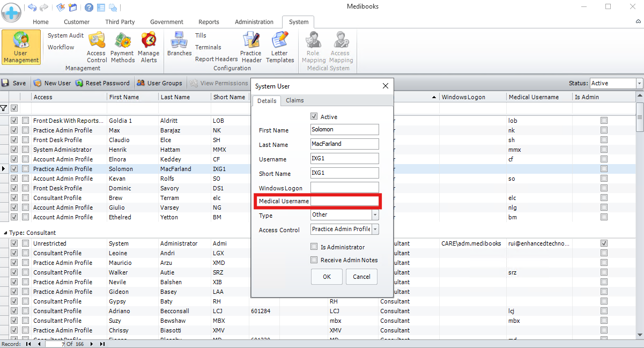The image size is (644, 348).
Task: Click the Save toolbar button
Action: pos(14,83)
